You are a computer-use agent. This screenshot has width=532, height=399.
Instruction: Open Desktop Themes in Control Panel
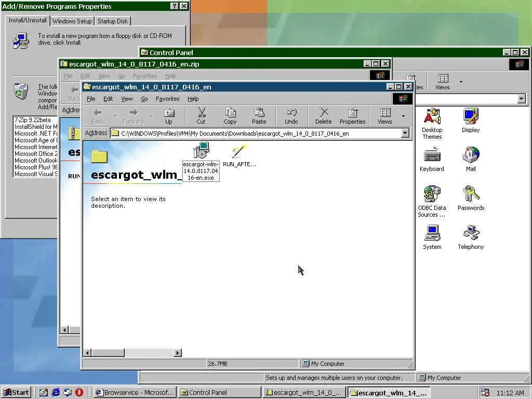[x=432, y=124]
